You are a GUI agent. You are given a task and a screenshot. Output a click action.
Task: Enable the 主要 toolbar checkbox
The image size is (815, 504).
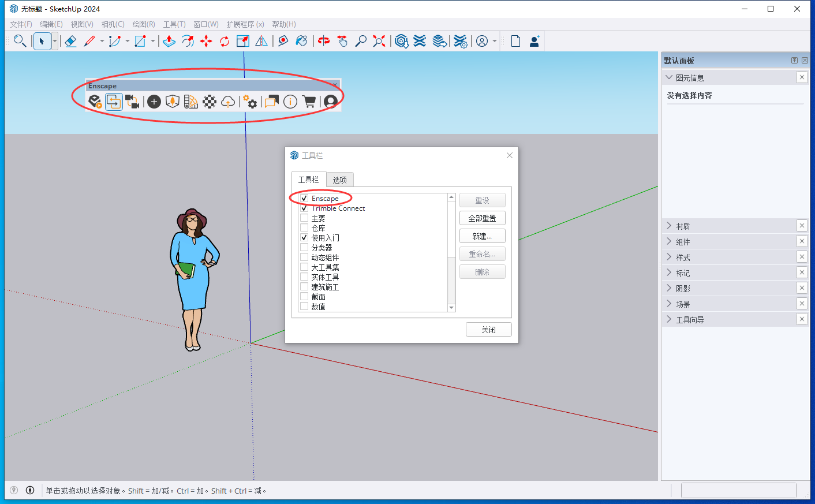(304, 218)
